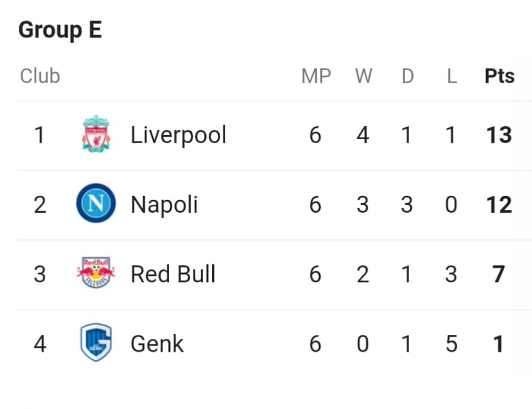This screenshot has height=409, width=532.
Task: Open the Liverpool team name link
Action: [x=178, y=135]
